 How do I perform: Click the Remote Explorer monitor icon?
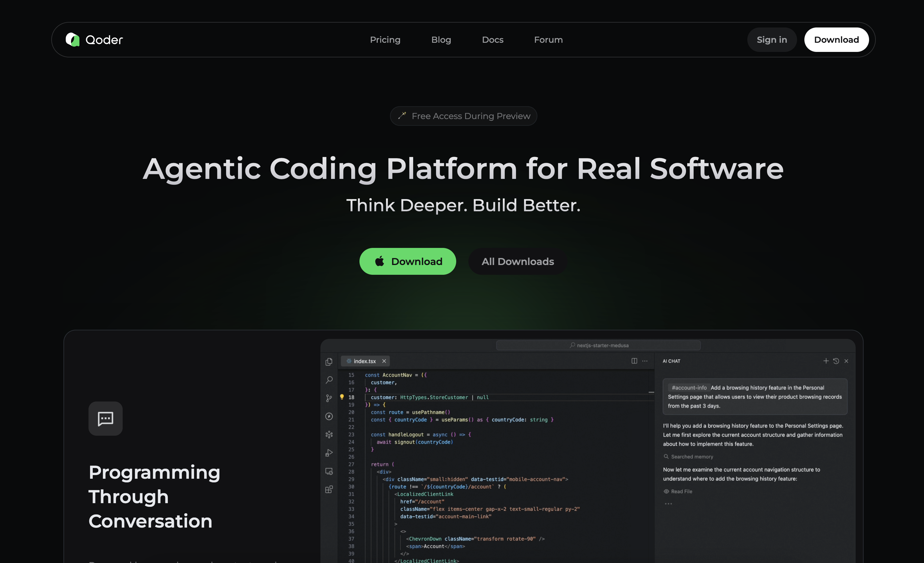[329, 471]
